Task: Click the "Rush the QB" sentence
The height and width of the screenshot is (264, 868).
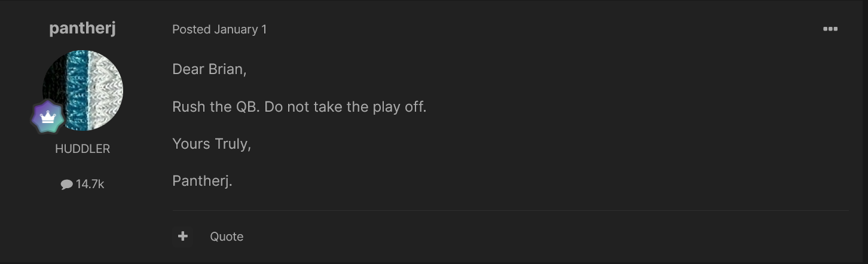Action: [x=216, y=107]
